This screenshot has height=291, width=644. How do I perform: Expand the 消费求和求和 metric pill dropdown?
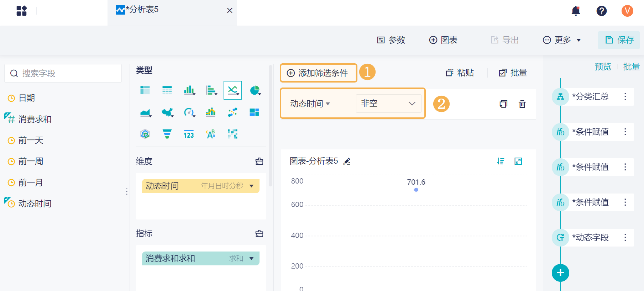pyautogui.click(x=252, y=258)
